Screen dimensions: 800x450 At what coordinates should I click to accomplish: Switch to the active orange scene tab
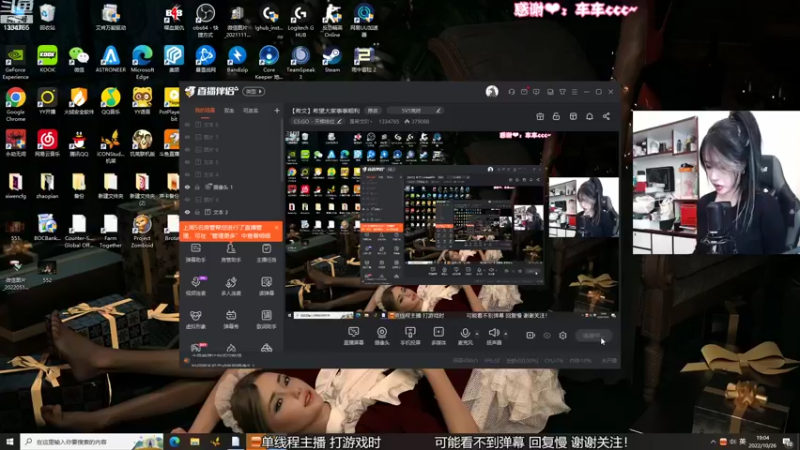coord(205,111)
